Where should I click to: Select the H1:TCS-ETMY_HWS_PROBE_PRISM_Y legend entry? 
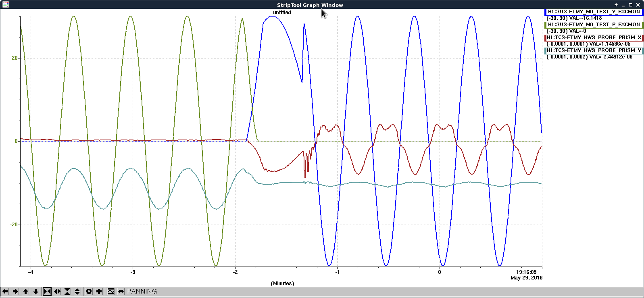point(594,50)
